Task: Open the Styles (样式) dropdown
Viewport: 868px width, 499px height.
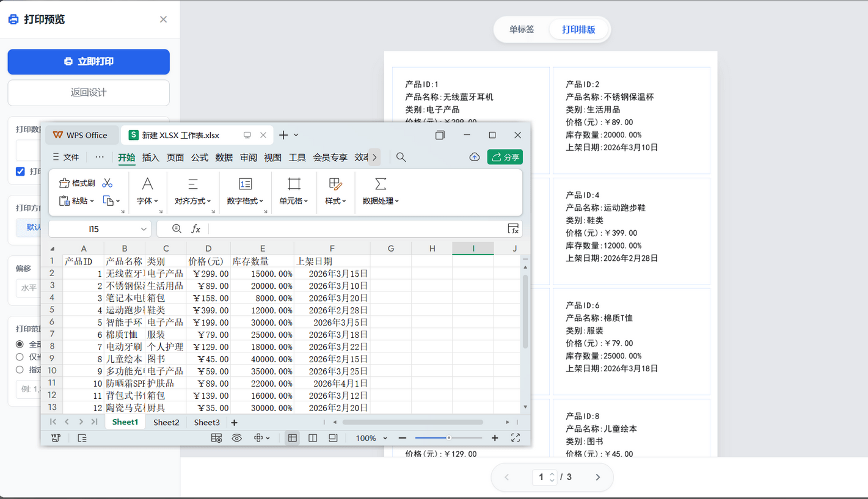Action: point(345,201)
